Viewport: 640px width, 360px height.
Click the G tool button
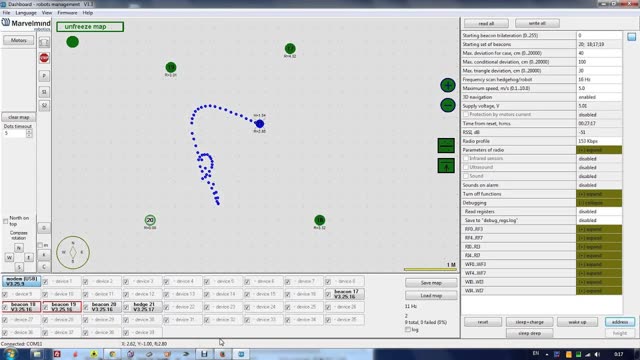pos(44,228)
